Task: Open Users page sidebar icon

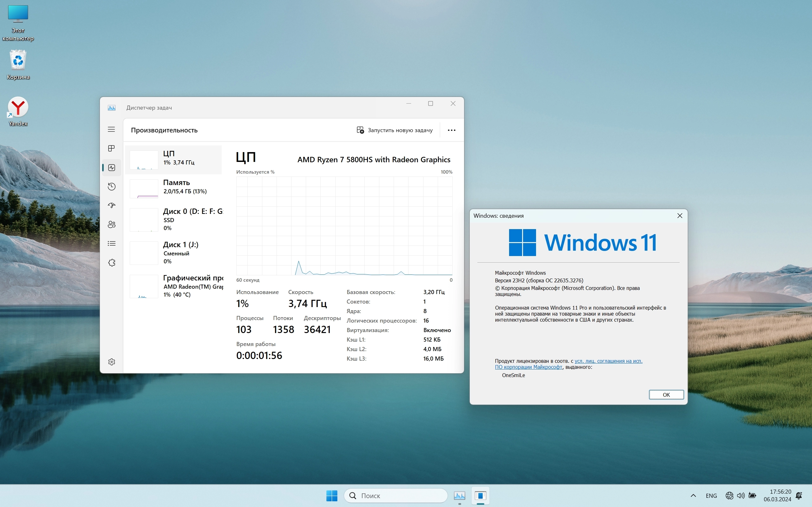Action: coord(111,224)
